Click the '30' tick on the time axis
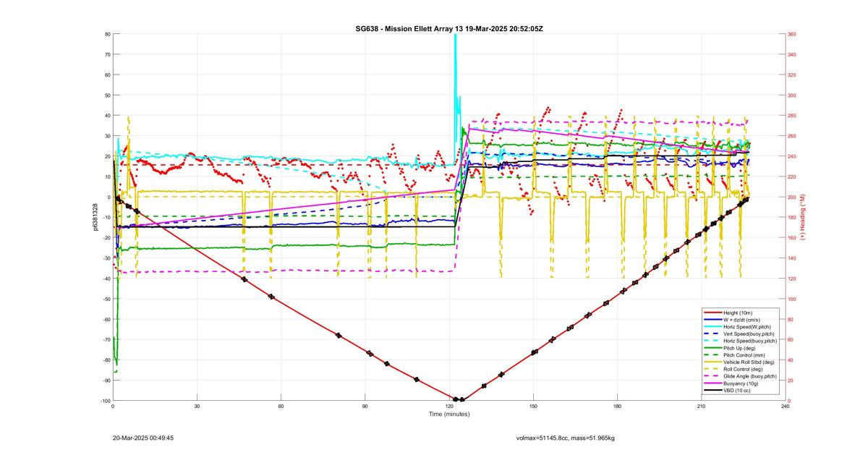868x450 pixels. pyautogui.click(x=197, y=407)
